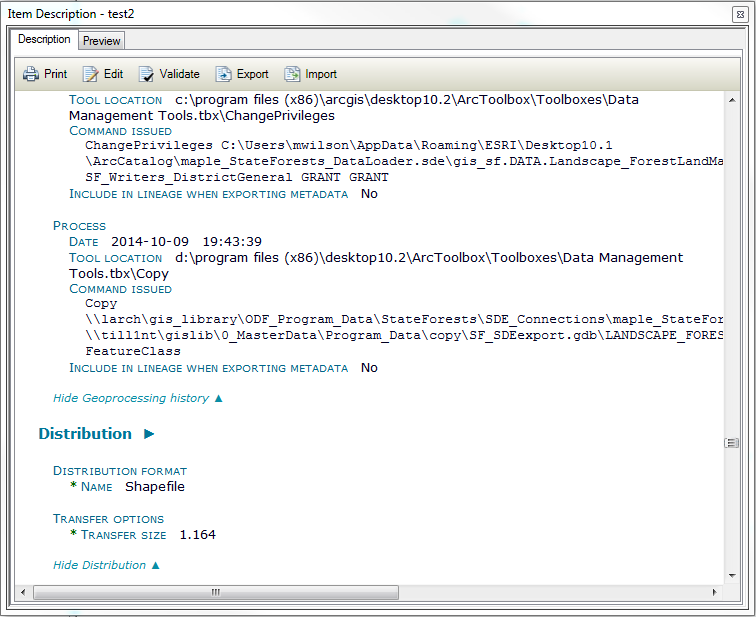Click the Distribution format label
Image resolution: width=756 pixels, height=617 pixels.
(x=120, y=471)
